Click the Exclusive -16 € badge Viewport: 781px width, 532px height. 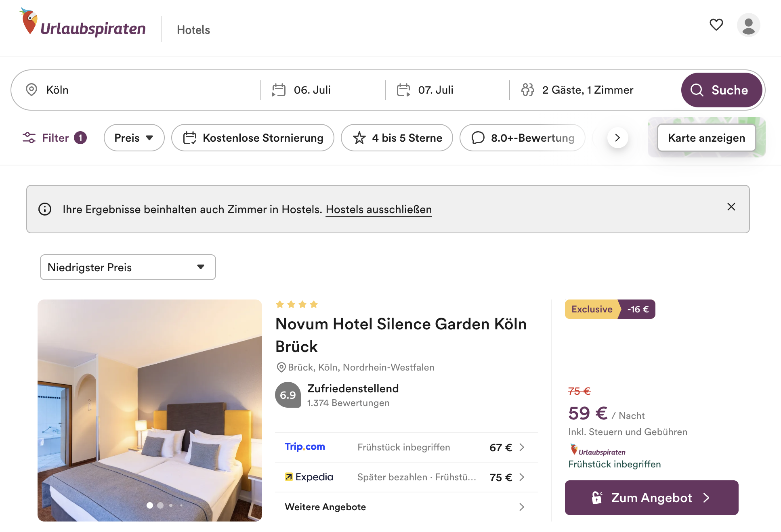(x=610, y=309)
